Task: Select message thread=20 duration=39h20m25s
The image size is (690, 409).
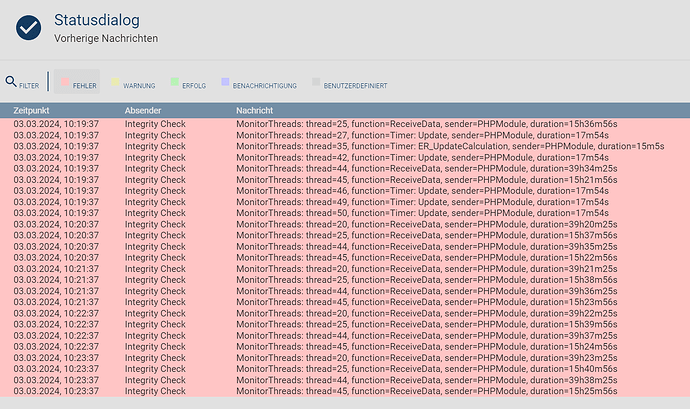Action: 345,224
